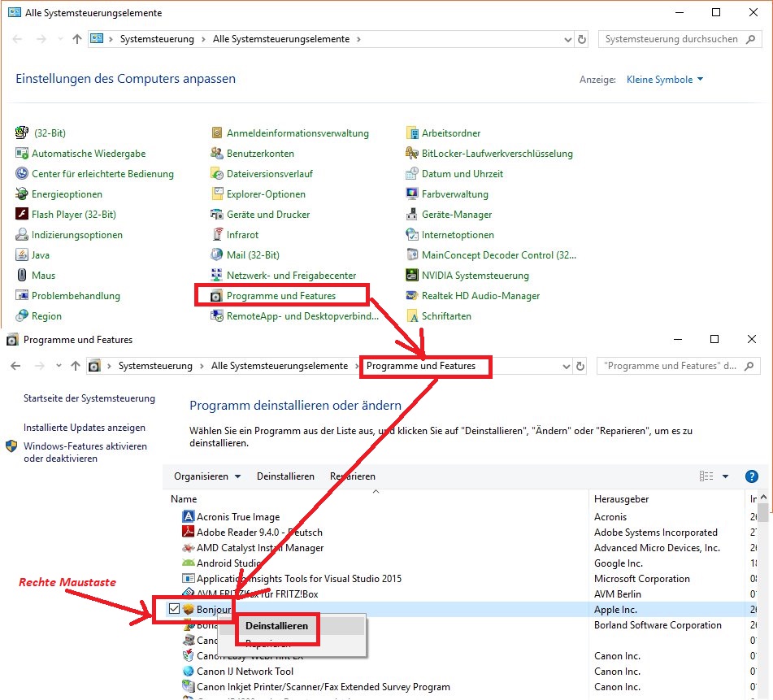Click the Datum und Uhrzeit icon
773x700 pixels.
pos(411,173)
